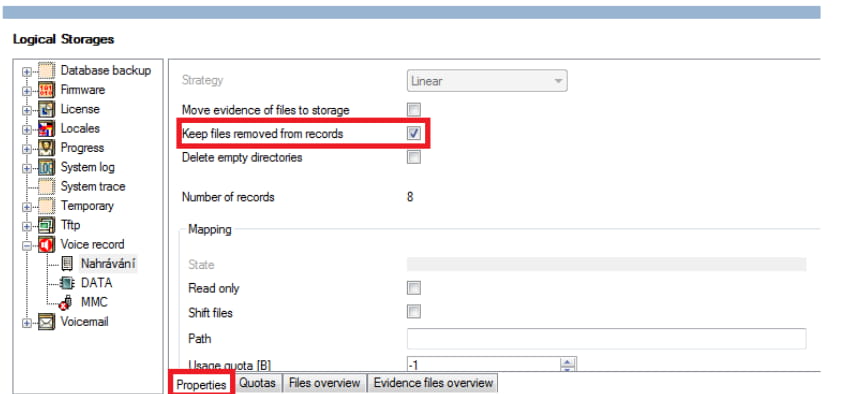The width and height of the screenshot is (849, 394).
Task: Select the MMC tree item
Action: pyautogui.click(x=94, y=302)
